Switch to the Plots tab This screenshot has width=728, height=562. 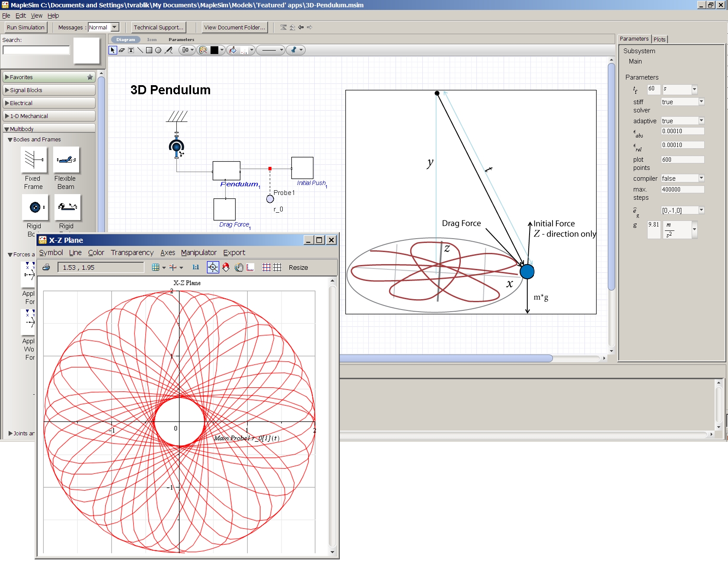pyautogui.click(x=659, y=39)
